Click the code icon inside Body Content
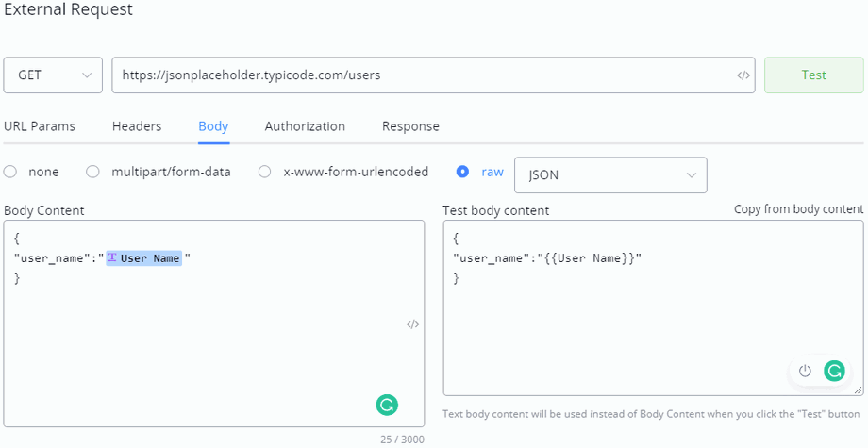 412,324
